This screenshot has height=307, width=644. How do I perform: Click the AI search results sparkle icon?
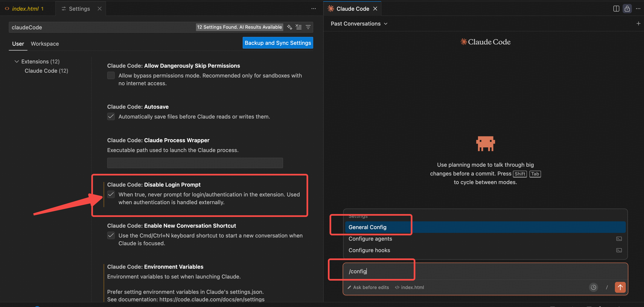pyautogui.click(x=290, y=27)
